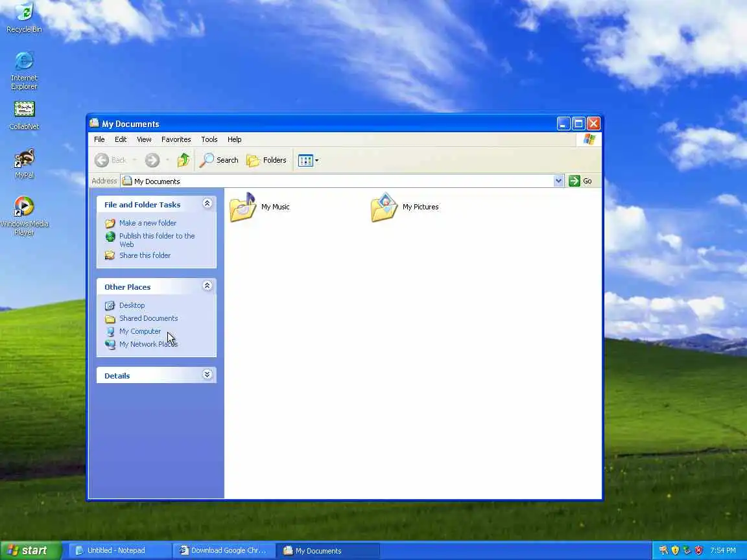Open the Forward history dropdown arrow
Image resolution: width=747 pixels, height=560 pixels.
[x=167, y=160]
